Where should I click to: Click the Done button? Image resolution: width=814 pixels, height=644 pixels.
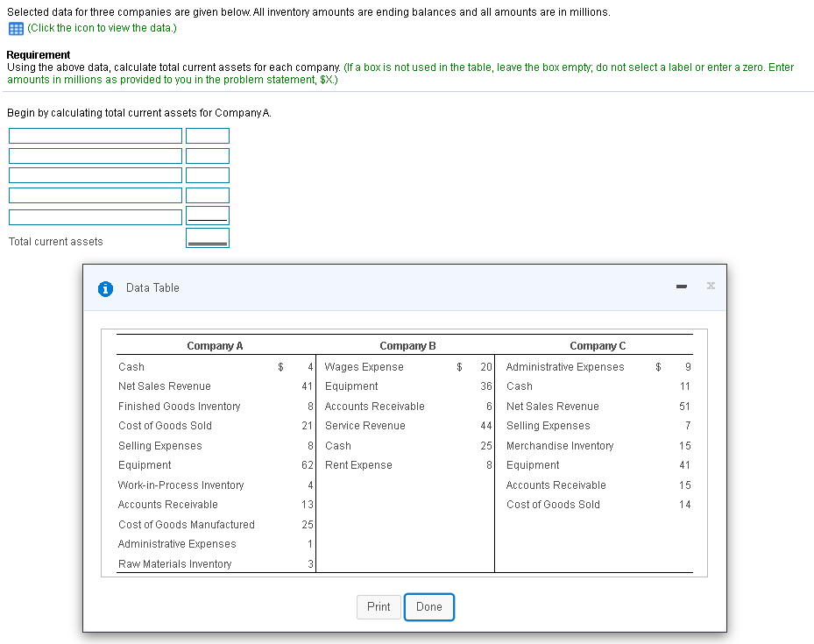pyautogui.click(x=428, y=606)
